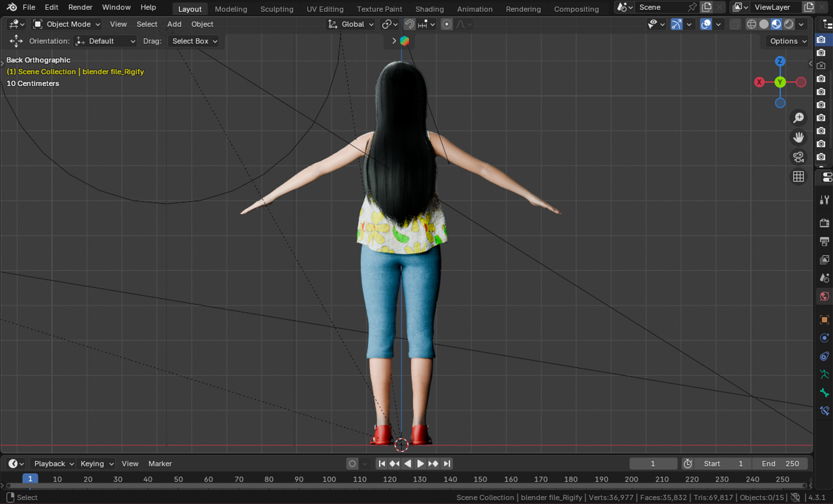Screen dimensions: 833x504
Task: Open the viewport Select menu
Action: tap(147, 24)
